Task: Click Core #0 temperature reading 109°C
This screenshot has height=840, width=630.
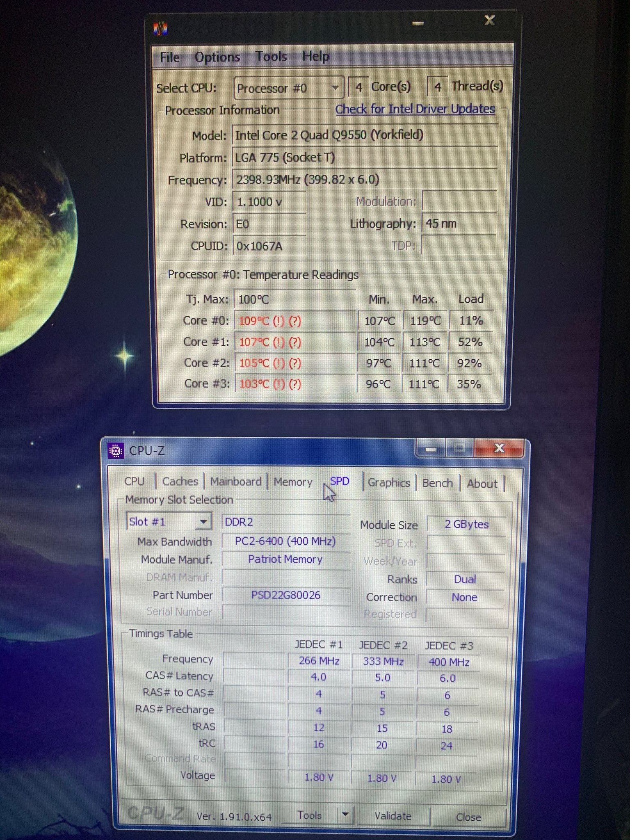Action: pos(295,321)
